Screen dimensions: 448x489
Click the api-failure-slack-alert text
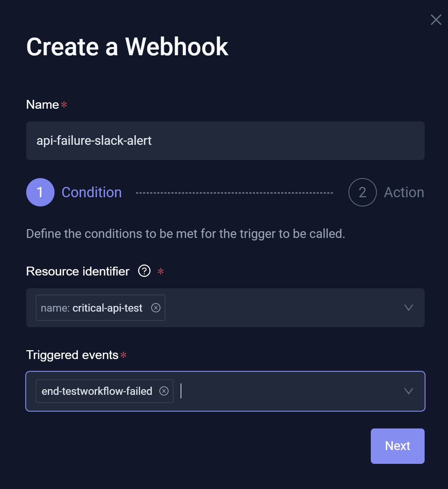pos(94,141)
